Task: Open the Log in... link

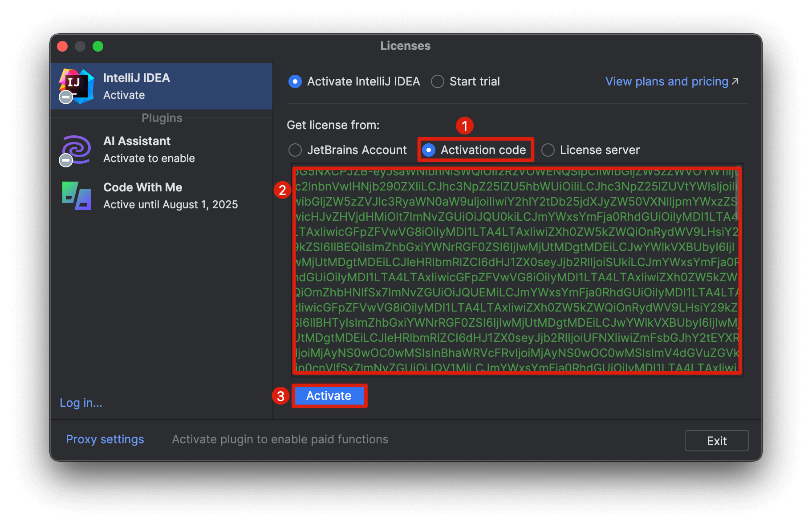Action: click(x=81, y=403)
